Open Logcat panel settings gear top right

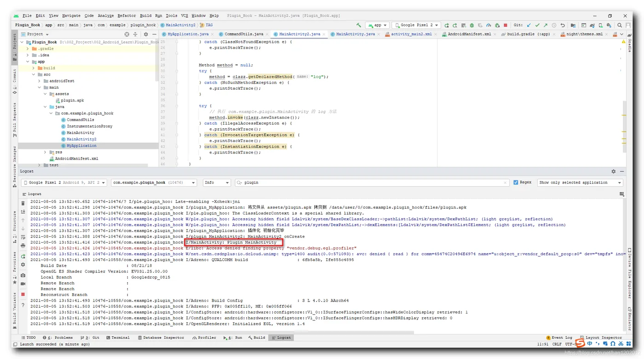(x=613, y=171)
